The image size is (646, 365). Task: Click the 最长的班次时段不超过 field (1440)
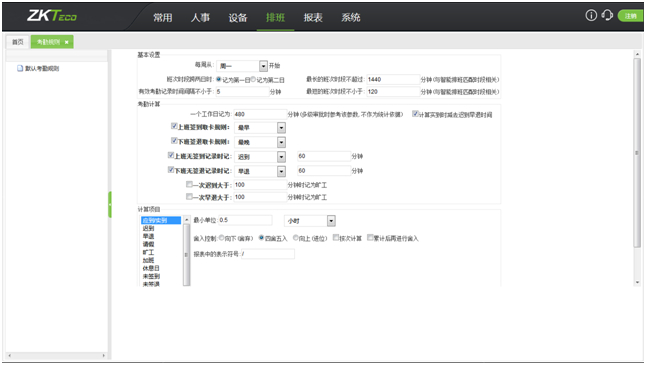[393, 80]
